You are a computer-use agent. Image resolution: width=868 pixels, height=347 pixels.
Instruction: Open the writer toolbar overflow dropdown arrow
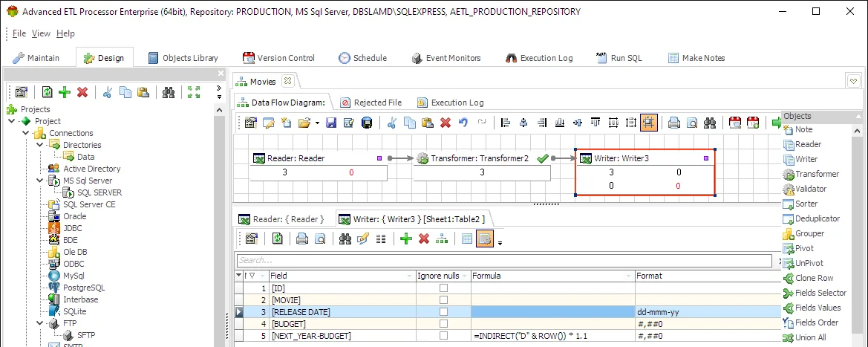500,243
